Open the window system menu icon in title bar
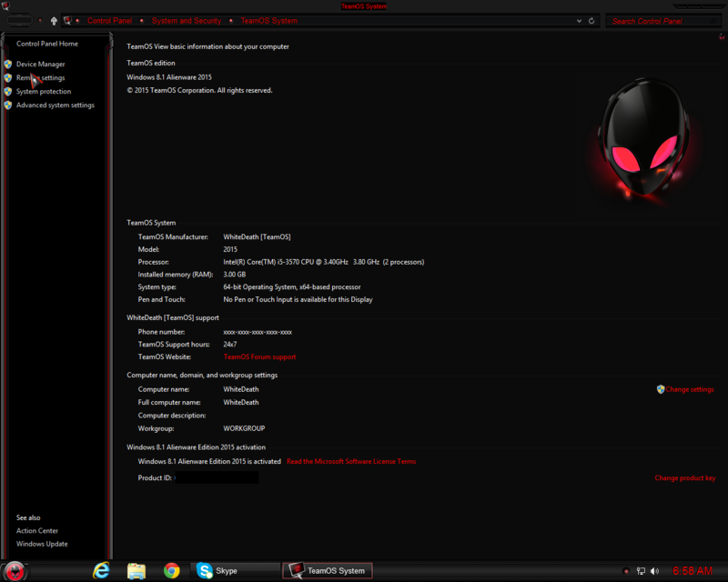 click(x=5, y=5)
